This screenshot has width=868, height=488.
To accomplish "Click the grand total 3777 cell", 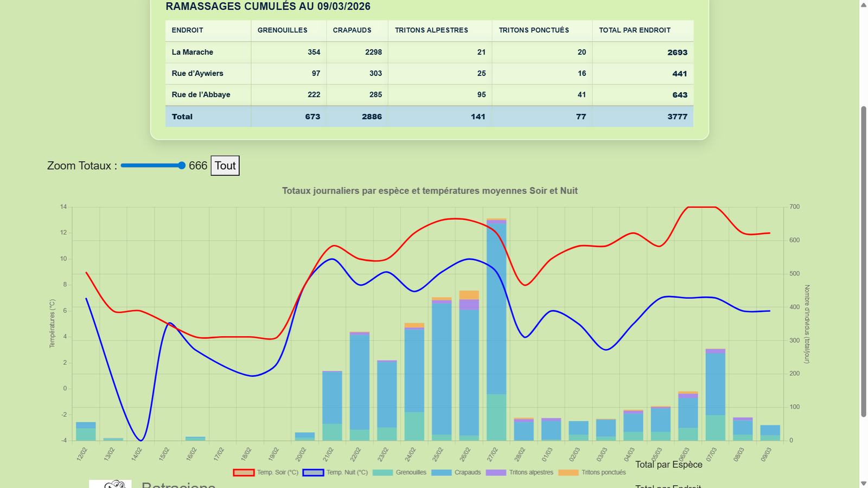I will tap(677, 117).
